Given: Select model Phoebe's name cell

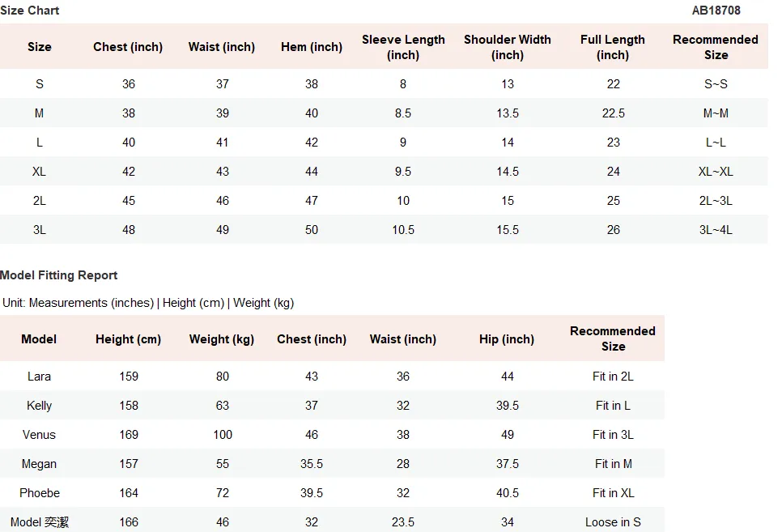Looking at the screenshot, I should (x=40, y=493).
